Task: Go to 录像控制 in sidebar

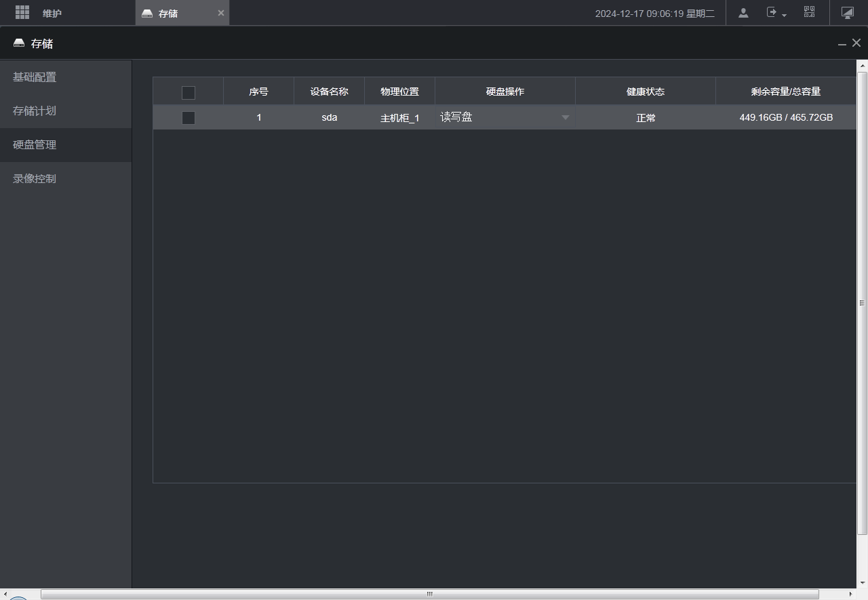Action: tap(35, 179)
